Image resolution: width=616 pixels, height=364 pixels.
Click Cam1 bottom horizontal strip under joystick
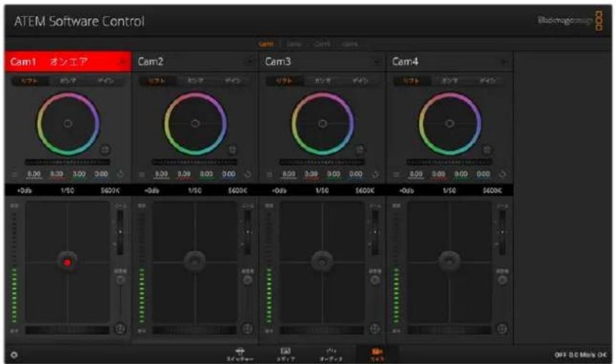68,330
